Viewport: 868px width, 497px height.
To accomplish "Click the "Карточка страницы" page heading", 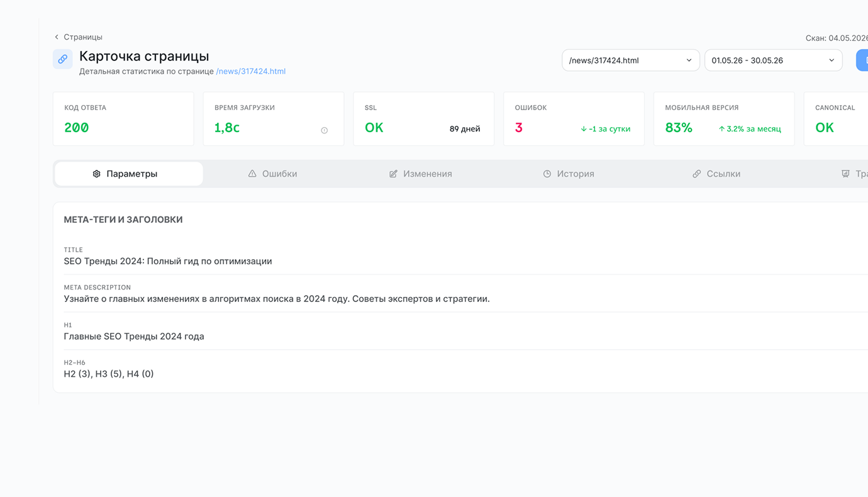I will [144, 57].
